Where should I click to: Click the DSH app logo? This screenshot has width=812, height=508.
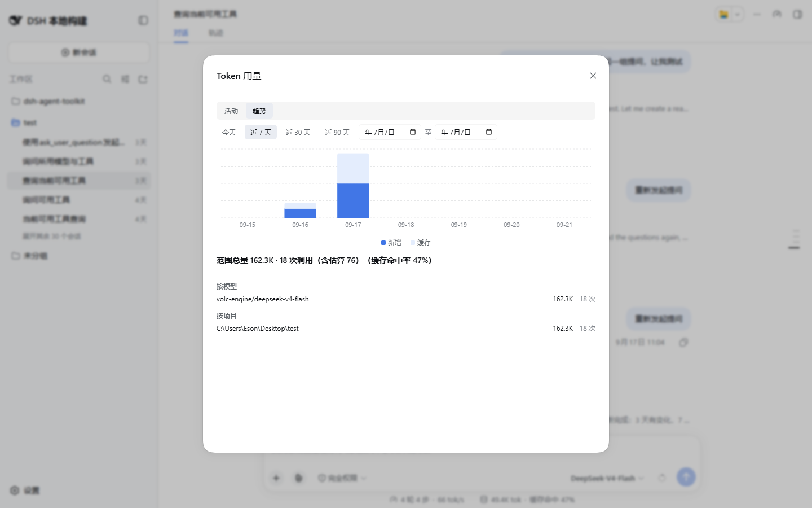[x=15, y=20]
